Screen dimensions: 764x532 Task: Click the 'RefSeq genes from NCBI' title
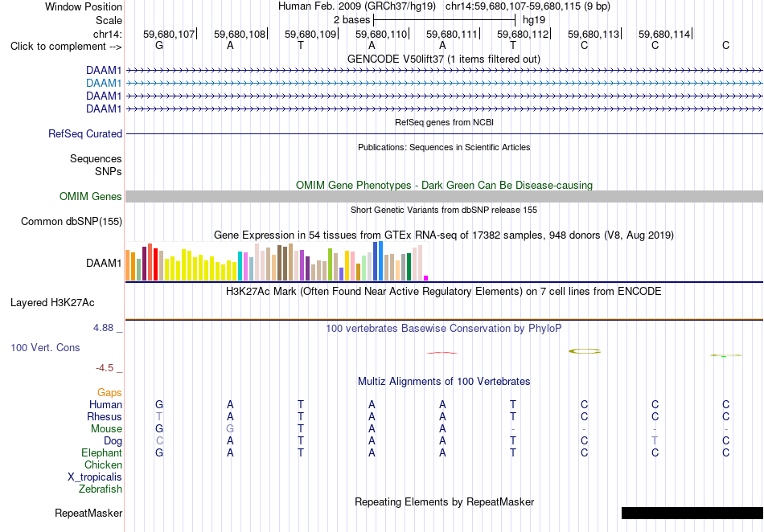445,122
